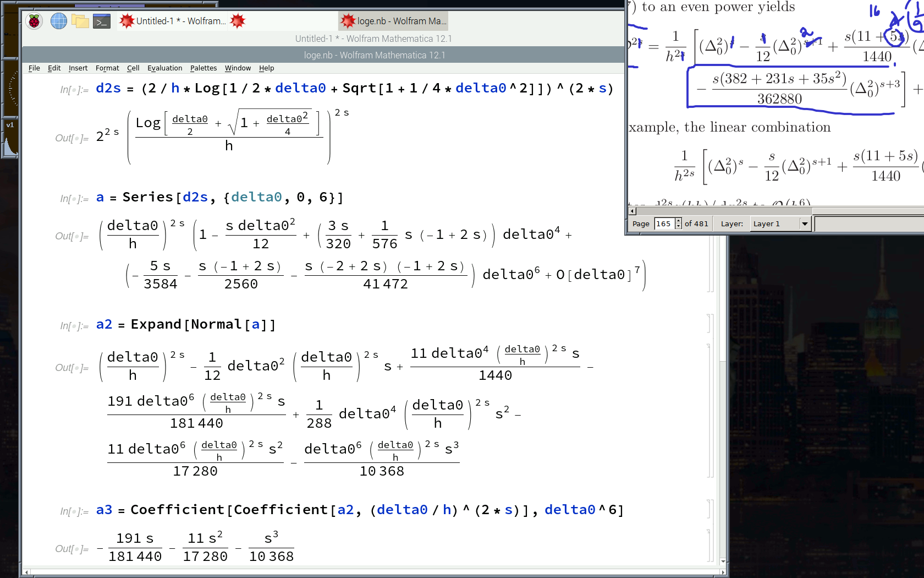Open the Raspberry Pi start menu
This screenshot has height=578, width=924.
34,21
